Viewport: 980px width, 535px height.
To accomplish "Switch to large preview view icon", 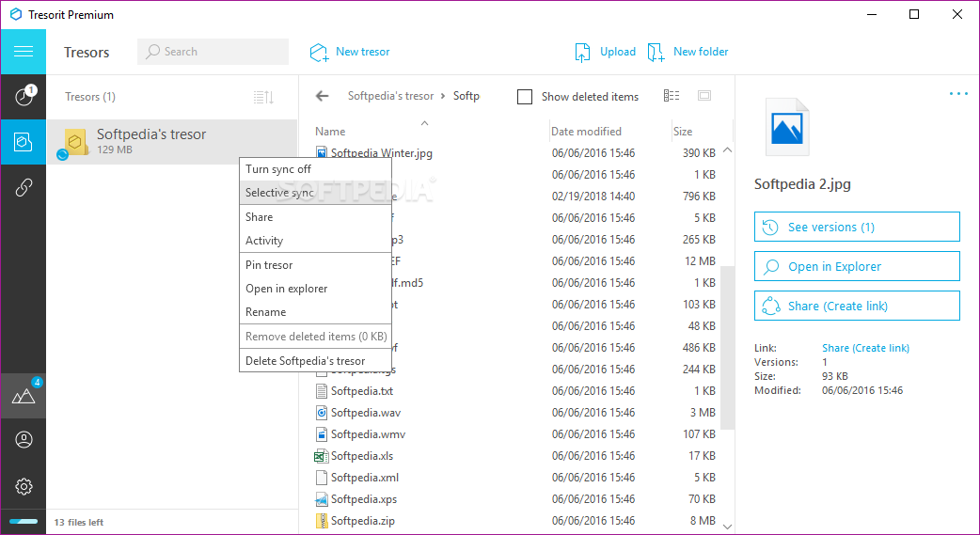I will (x=704, y=96).
